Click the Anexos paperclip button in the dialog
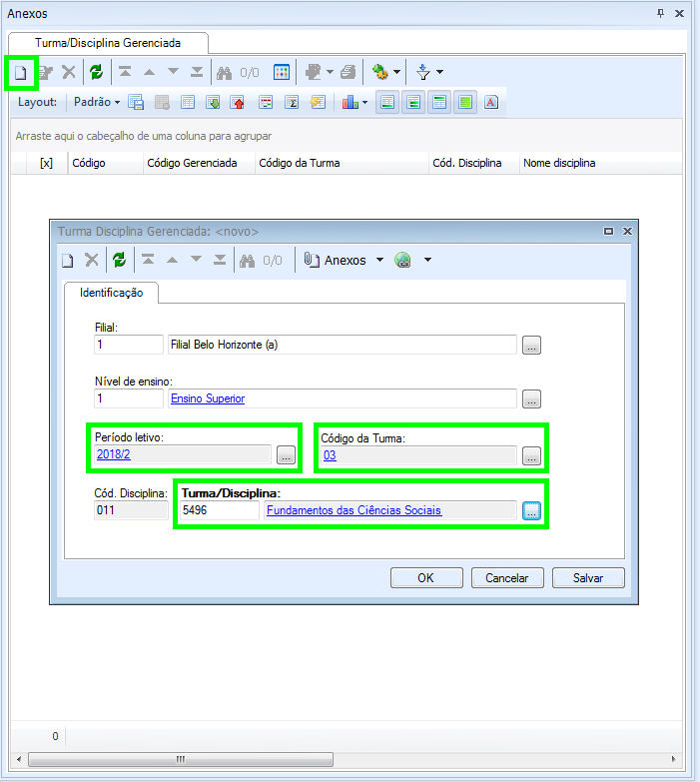This screenshot has width=700, height=782. coord(336,260)
